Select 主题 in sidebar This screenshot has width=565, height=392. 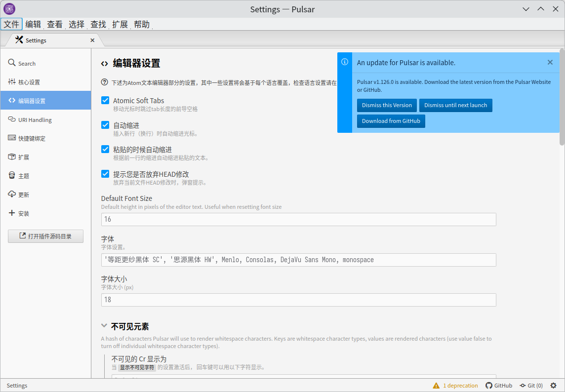(x=46, y=175)
